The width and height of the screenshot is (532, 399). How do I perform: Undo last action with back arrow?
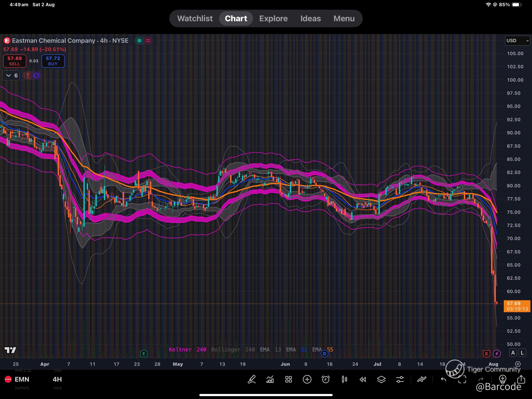(443, 379)
